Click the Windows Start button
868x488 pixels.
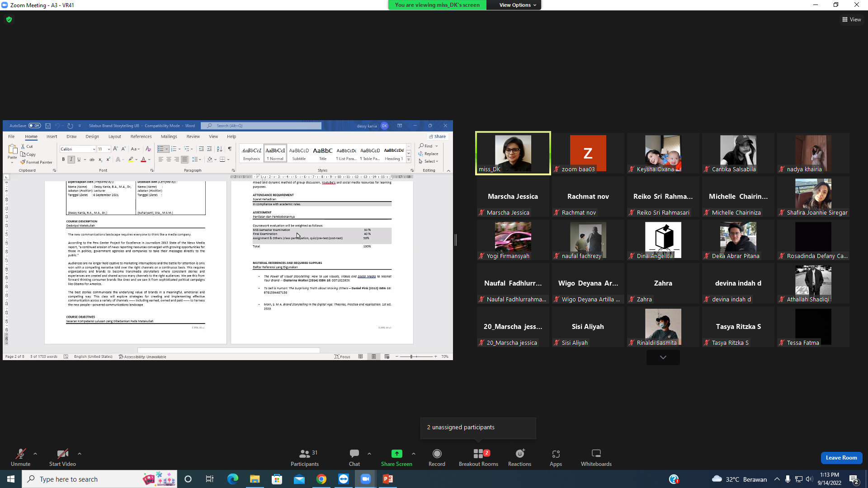tap(11, 479)
